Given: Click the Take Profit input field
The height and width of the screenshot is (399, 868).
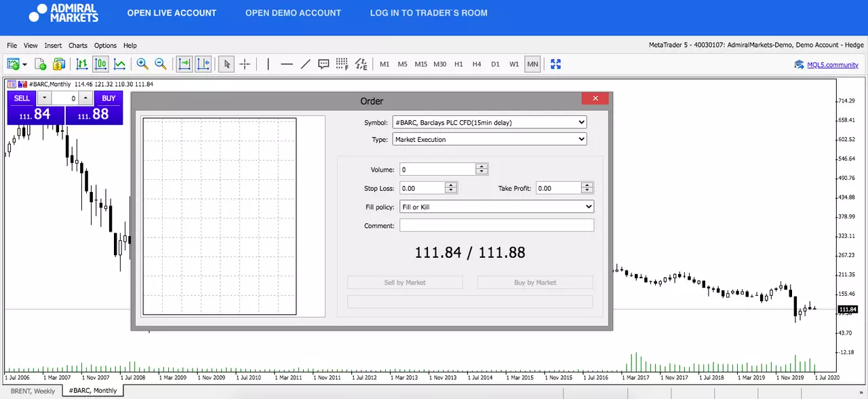Looking at the screenshot, I should click(x=558, y=188).
